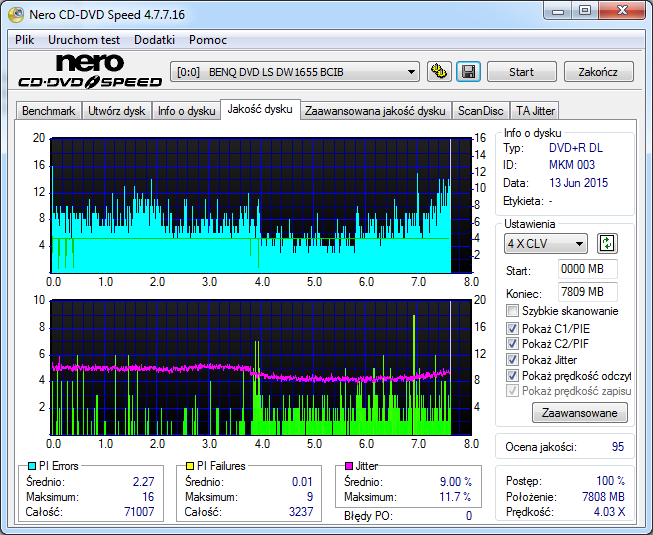The width and height of the screenshot is (653, 535).
Task: Click PI Errors maximum value 16
Action: point(148,497)
